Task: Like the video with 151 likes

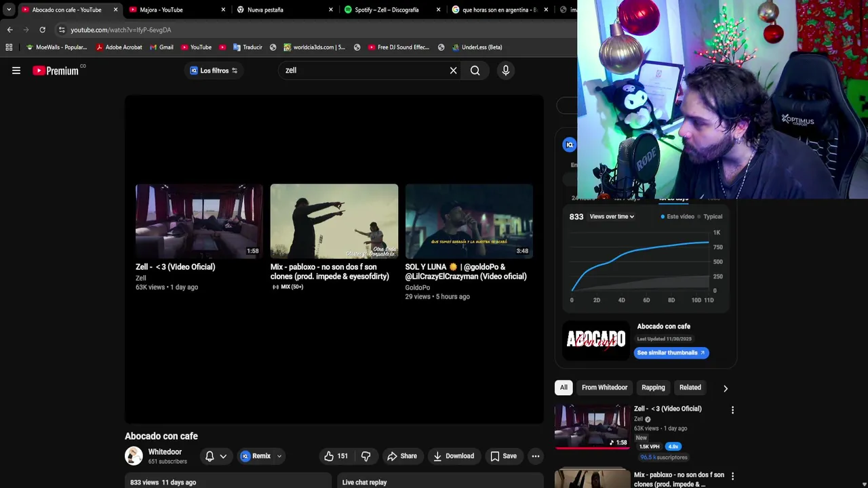Action: tap(336, 456)
